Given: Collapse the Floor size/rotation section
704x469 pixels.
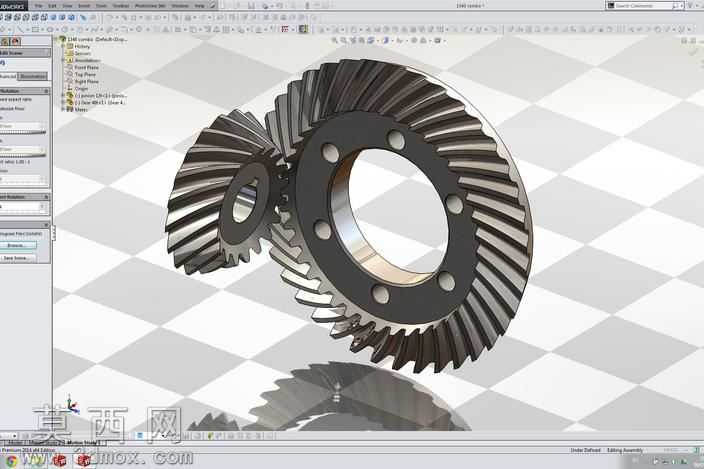Looking at the screenshot, I should (46, 91).
